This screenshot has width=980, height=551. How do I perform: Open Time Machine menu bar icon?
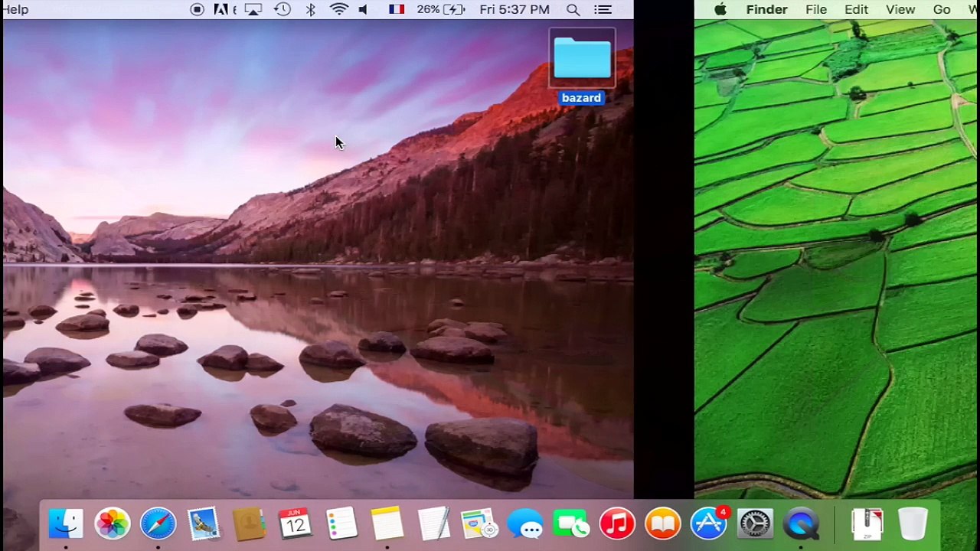pyautogui.click(x=283, y=9)
